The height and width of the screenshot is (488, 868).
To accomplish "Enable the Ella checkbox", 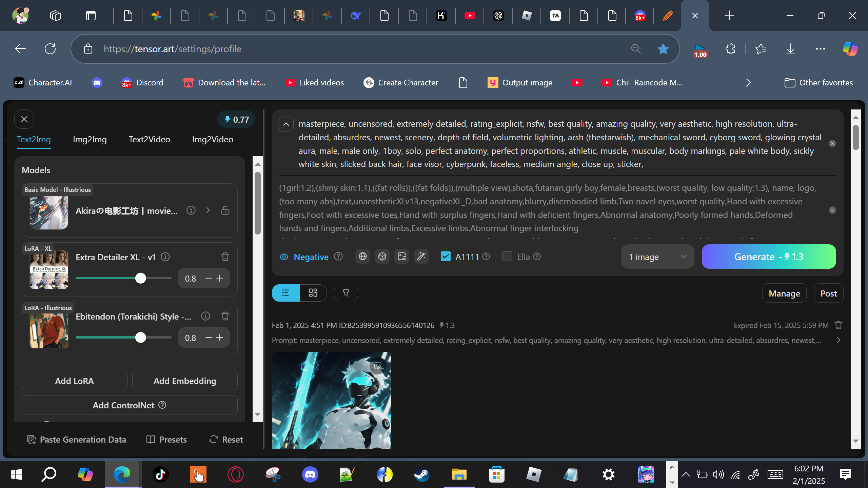I will coord(507,257).
